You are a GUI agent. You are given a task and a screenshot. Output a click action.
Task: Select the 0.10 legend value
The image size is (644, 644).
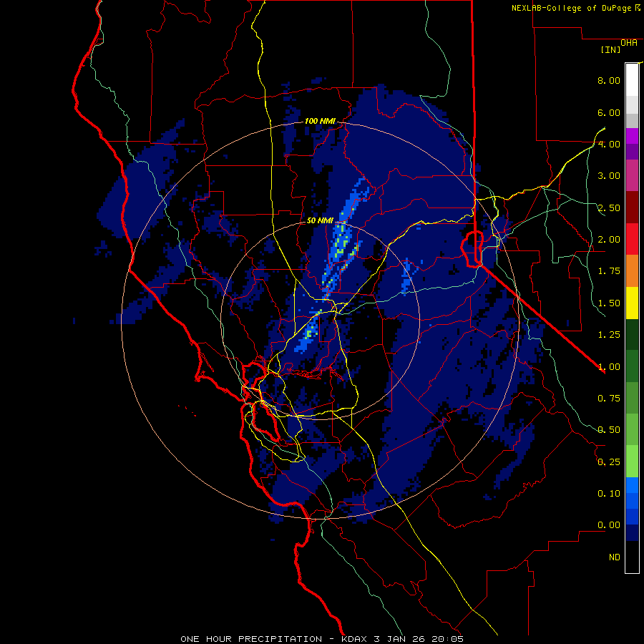tap(609, 494)
